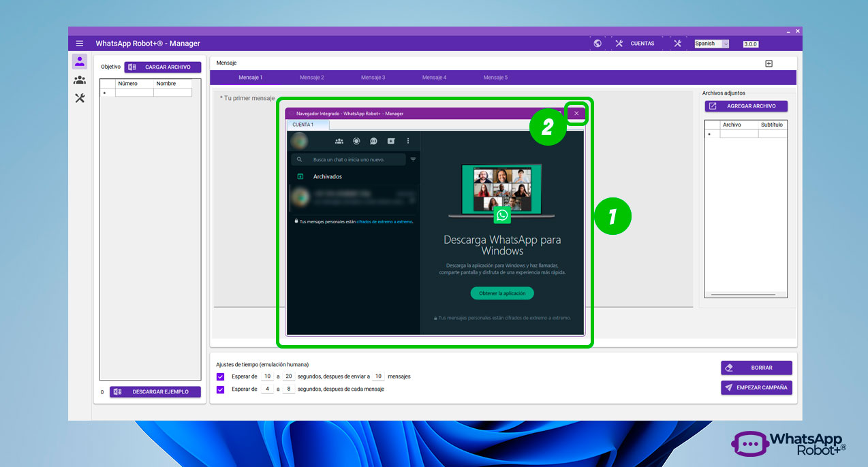Click the WhatsApp profile avatar
Viewport: 868px width, 467px height.
coord(298,141)
